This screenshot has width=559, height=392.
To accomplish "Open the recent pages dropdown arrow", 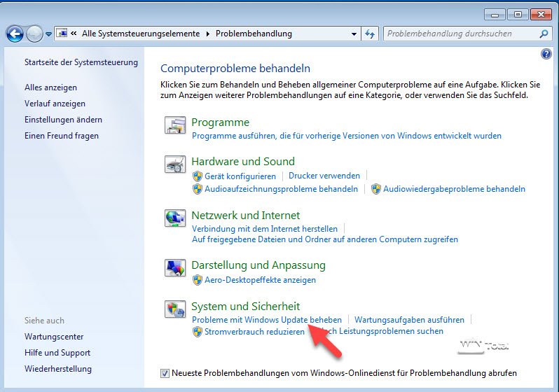I will 48,34.
